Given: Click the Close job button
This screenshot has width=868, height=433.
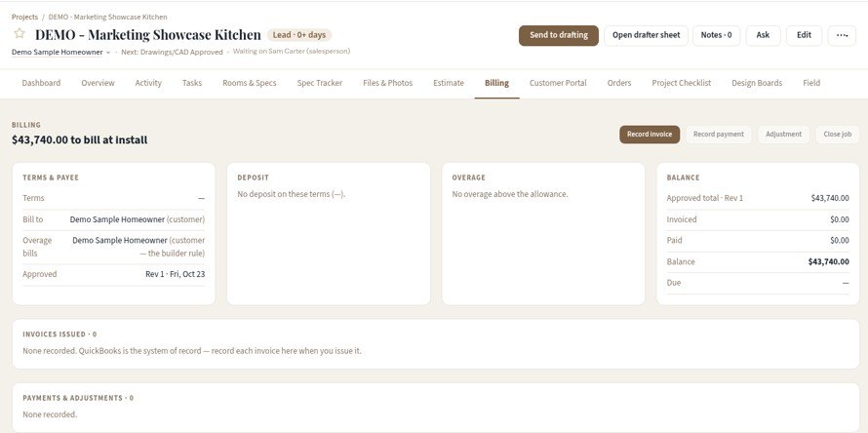Looking at the screenshot, I should [837, 135].
